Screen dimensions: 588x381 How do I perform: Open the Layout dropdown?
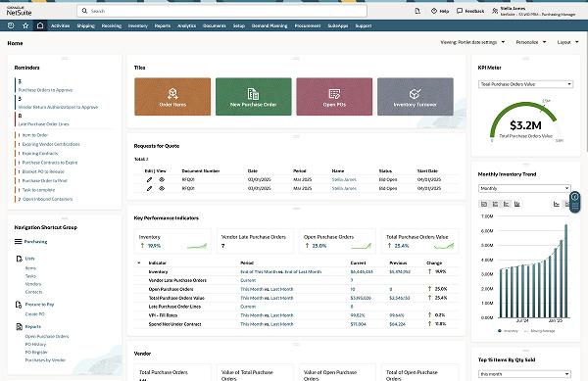click(567, 42)
